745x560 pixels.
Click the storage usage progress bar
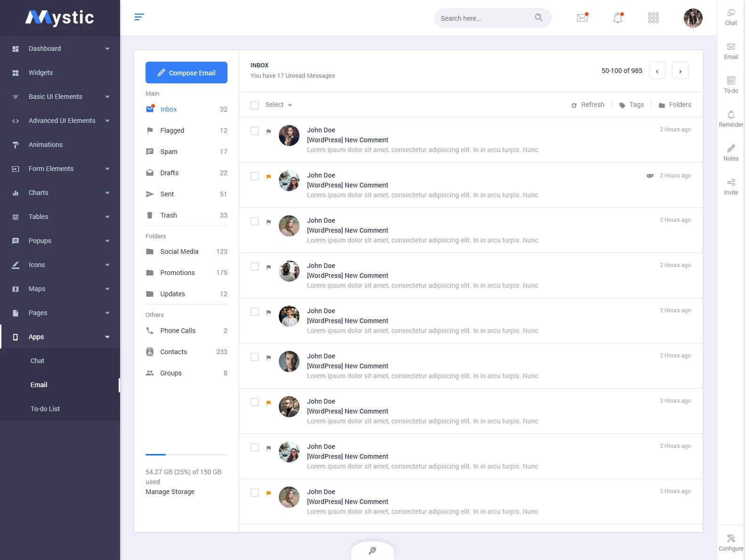click(x=186, y=454)
